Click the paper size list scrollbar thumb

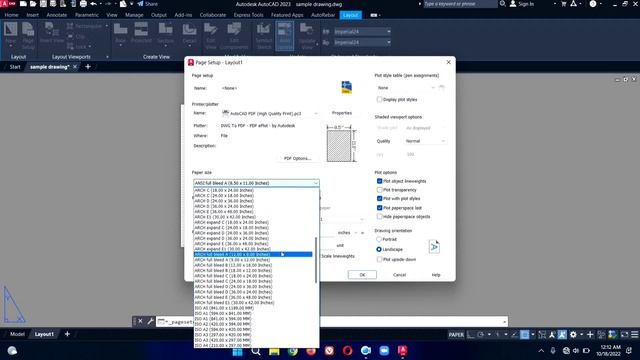316,260
